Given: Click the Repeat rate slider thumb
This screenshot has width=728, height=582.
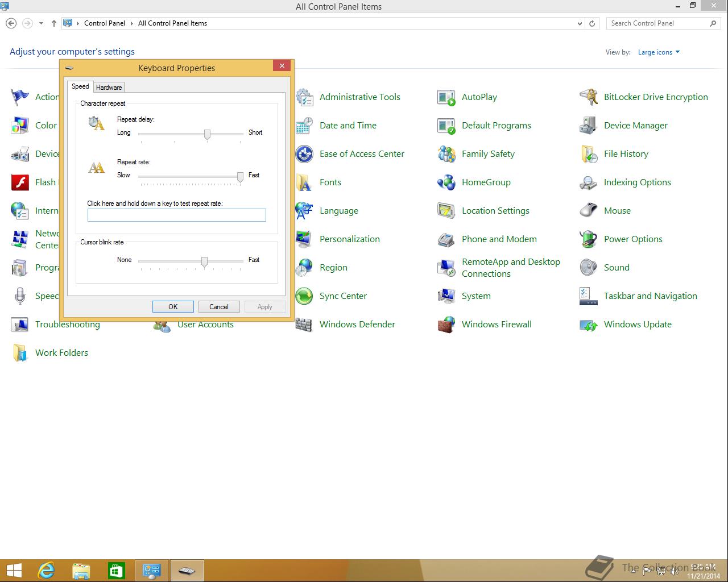Looking at the screenshot, I should (240, 177).
